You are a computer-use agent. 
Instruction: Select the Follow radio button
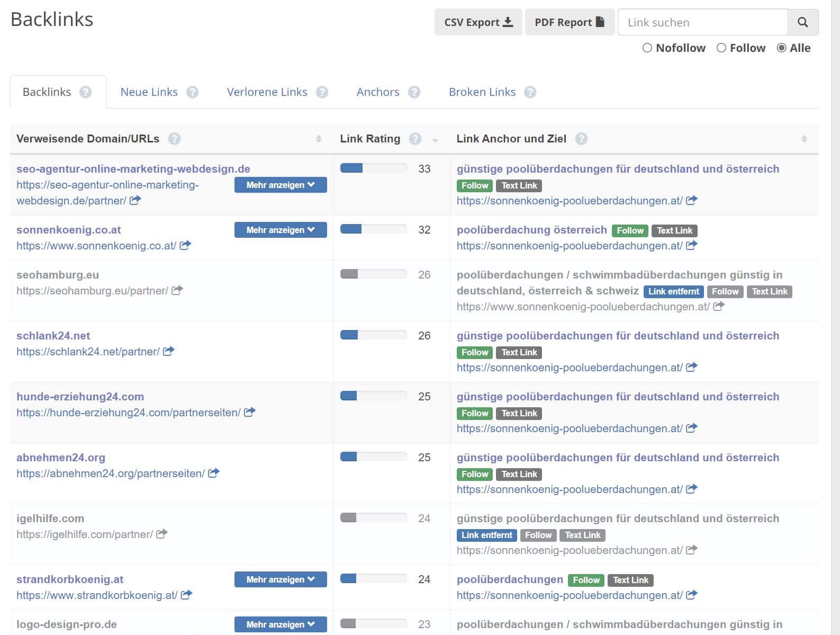[x=721, y=48]
